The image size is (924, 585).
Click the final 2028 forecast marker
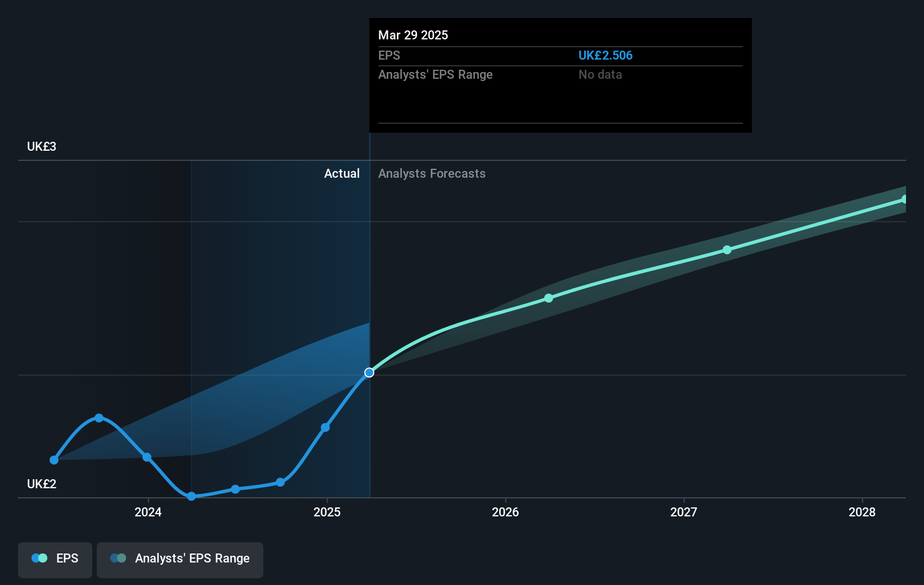[905, 199]
